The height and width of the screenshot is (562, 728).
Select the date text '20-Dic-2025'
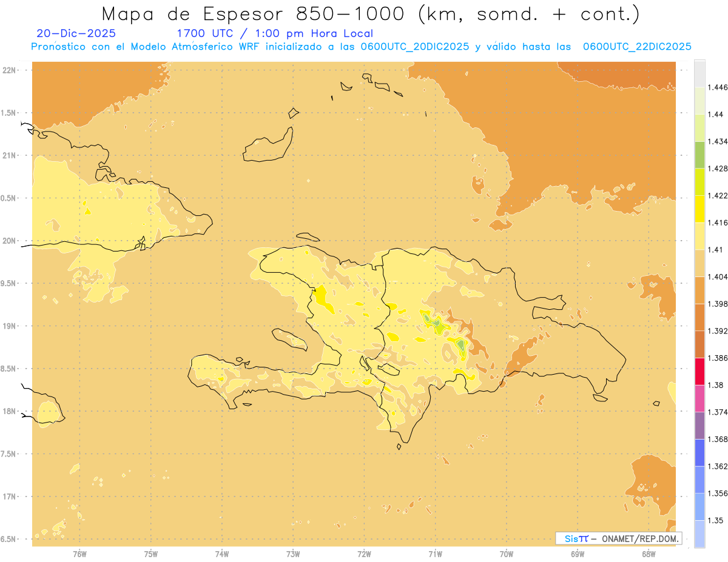pyautogui.click(x=76, y=34)
